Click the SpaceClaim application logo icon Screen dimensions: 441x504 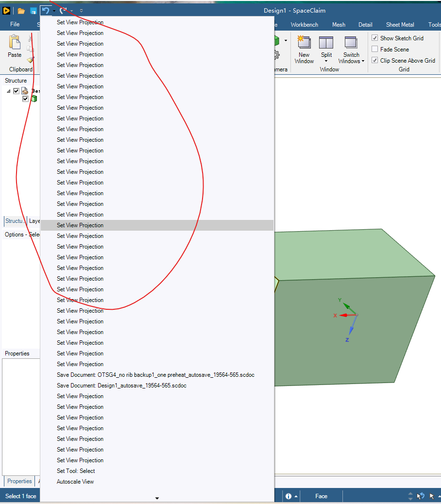[6, 11]
